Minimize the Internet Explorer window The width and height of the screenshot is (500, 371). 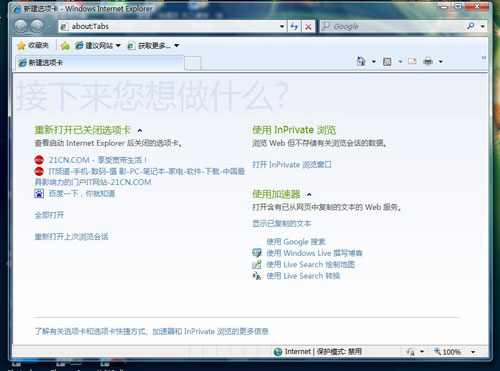(445, 6)
